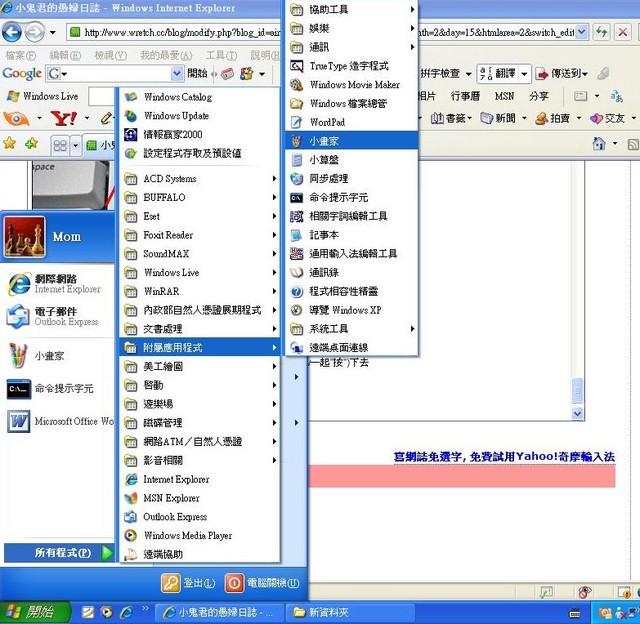Expand the Foxit Reader folder

tap(200, 235)
